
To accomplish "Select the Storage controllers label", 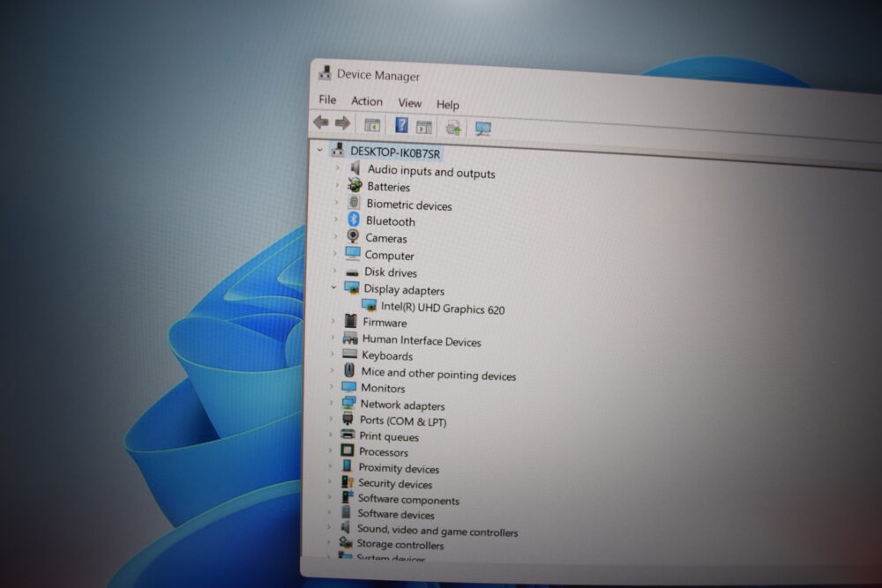I will point(400,544).
